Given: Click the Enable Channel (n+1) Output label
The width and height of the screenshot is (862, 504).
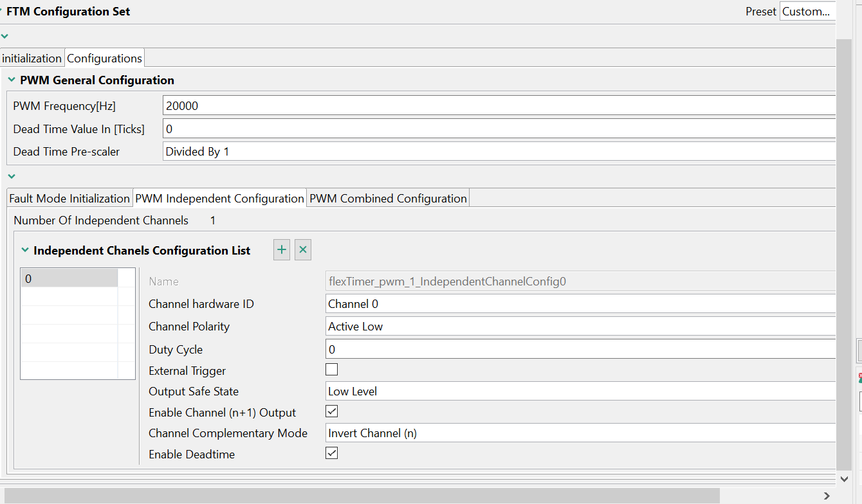Looking at the screenshot, I should tap(223, 412).
